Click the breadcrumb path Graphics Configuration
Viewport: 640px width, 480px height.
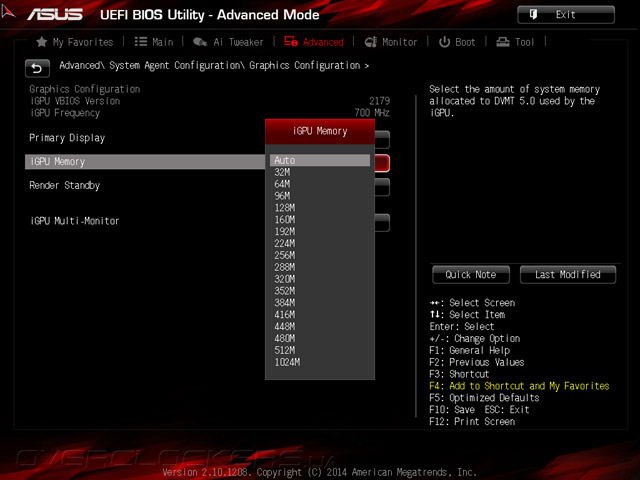pyautogui.click(x=304, y=65)
